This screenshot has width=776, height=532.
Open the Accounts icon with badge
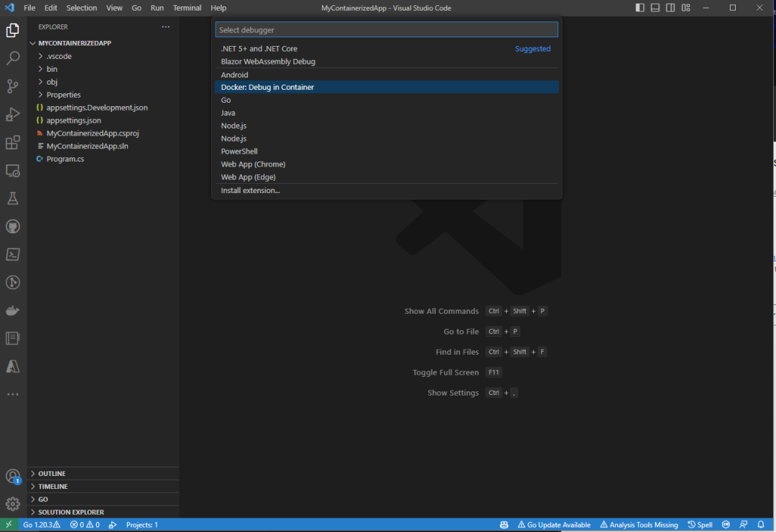pyautogui.click(x=13, y=477)
